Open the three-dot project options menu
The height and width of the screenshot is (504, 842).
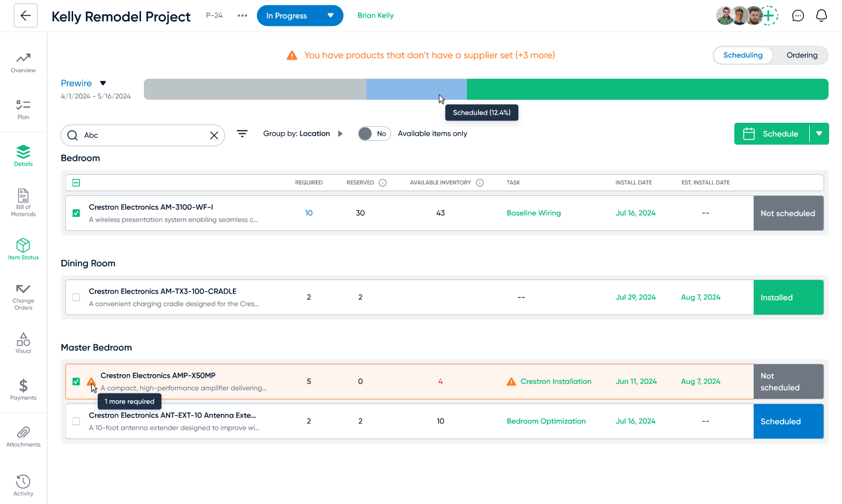(242, 16)
